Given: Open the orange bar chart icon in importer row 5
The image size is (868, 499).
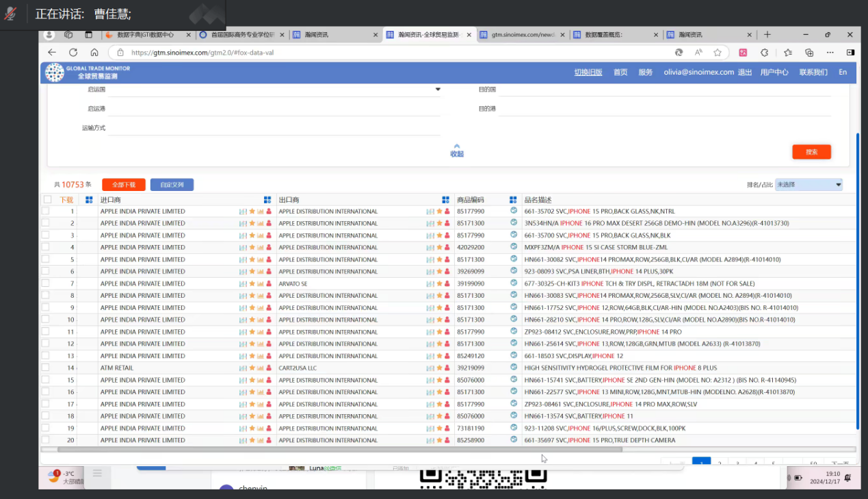Looking at the screenshot, I should click(x=261, y=259).
